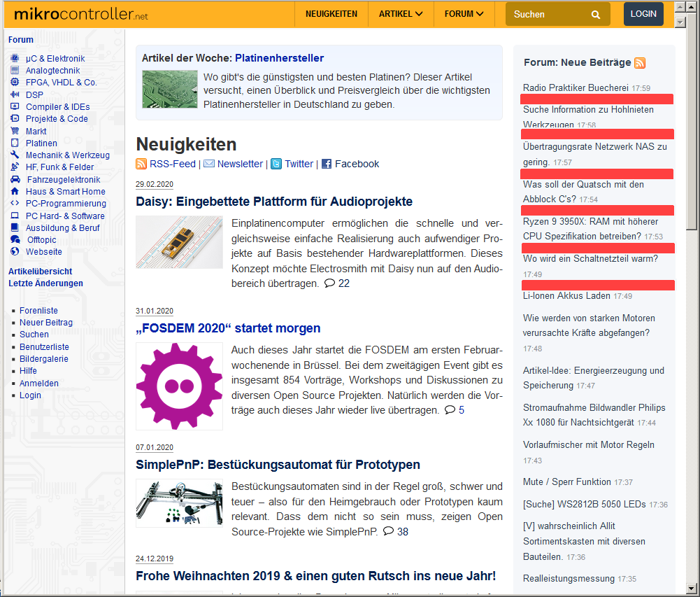Screen dimensions: 700x597
Task: Open the Daisy audio platform headline
Action: tap(274, 202)
